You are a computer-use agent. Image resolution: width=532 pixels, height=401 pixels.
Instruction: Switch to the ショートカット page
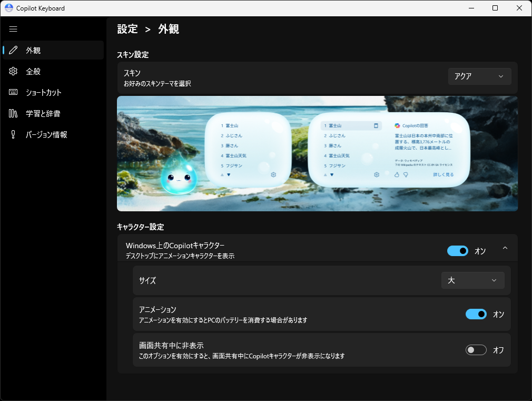pyautogui.click(x=53, y=92)
